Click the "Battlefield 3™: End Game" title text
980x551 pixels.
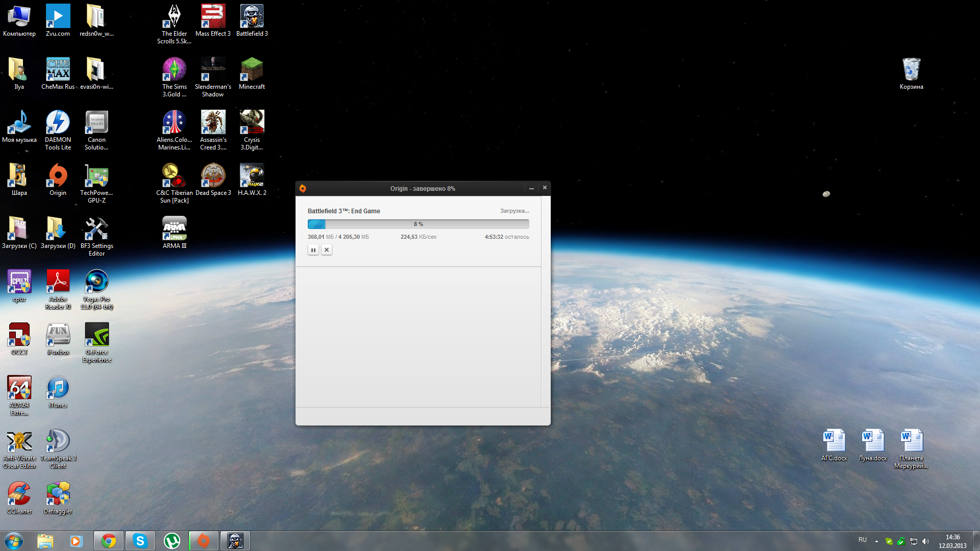click(x=344, y=211)
